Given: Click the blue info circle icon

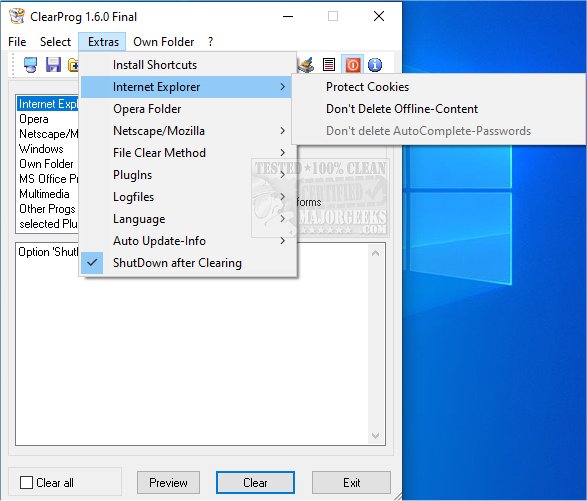Looking at the screenshot, I should click(x=375, y=65).
